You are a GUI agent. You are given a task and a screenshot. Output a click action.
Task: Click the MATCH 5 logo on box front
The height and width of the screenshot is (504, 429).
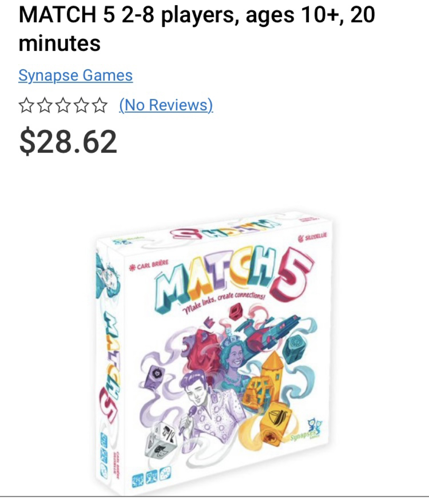point(233,278)
